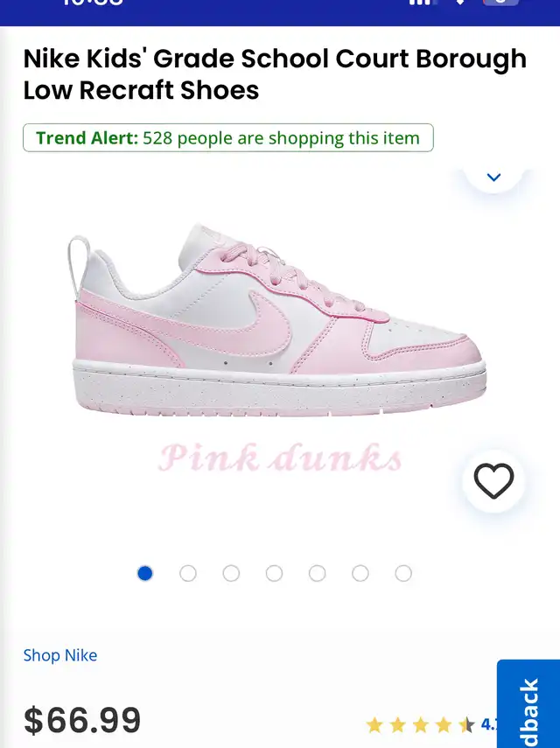This screenshot has width=560, height=748.
Task: Open the blue Feedback side tab
Action: point(528,703)
